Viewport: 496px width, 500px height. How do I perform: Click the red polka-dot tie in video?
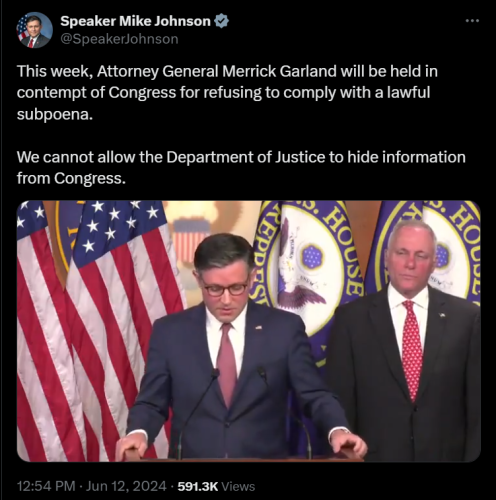click(412, 350)
